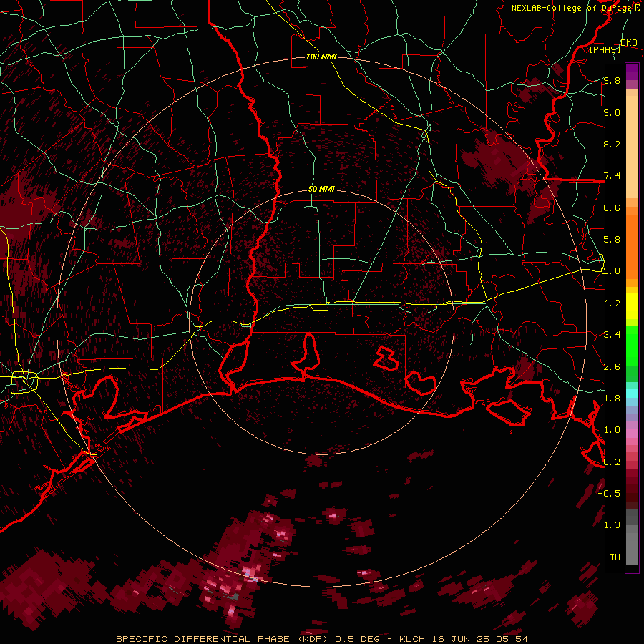Click the bright green band in color bar
The width and height of the screenshot is (644, 644).
click(632, 345)
